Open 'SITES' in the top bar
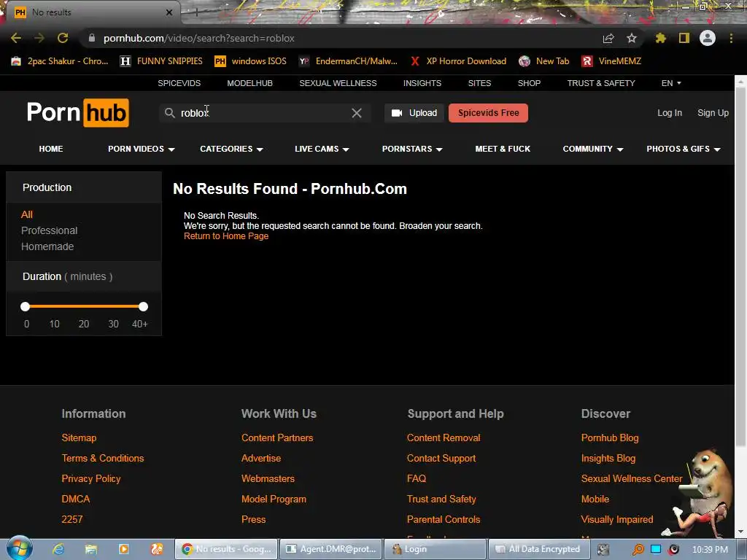 point(479,83)
